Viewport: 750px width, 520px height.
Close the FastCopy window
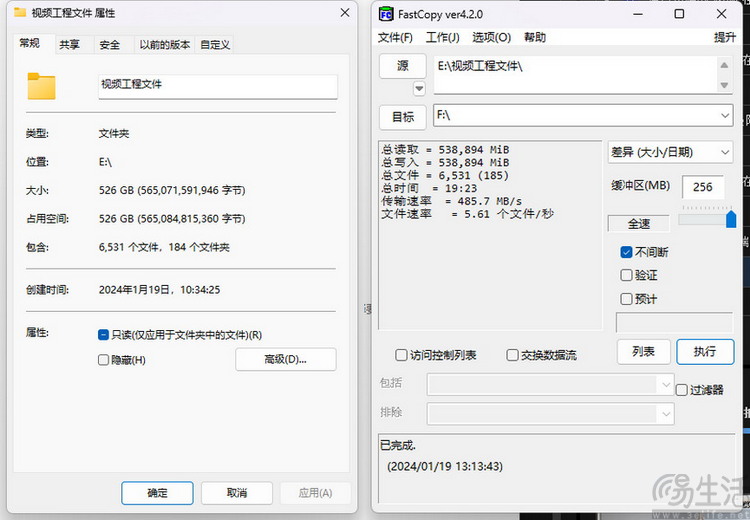(721, 14)
